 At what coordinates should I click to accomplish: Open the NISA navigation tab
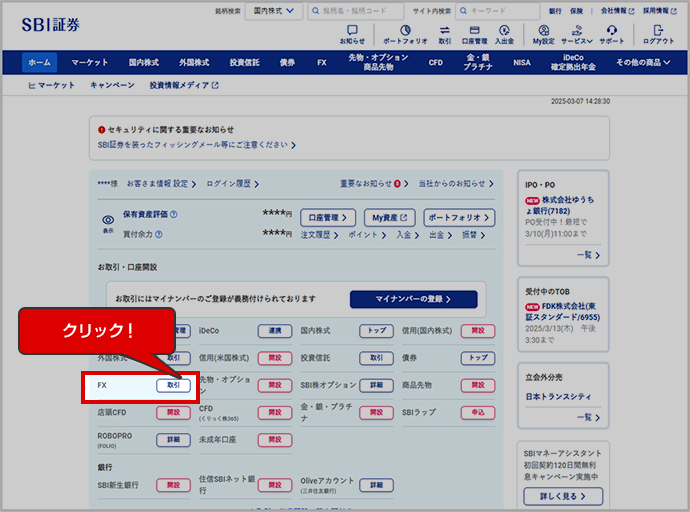[x=522, y=62]
